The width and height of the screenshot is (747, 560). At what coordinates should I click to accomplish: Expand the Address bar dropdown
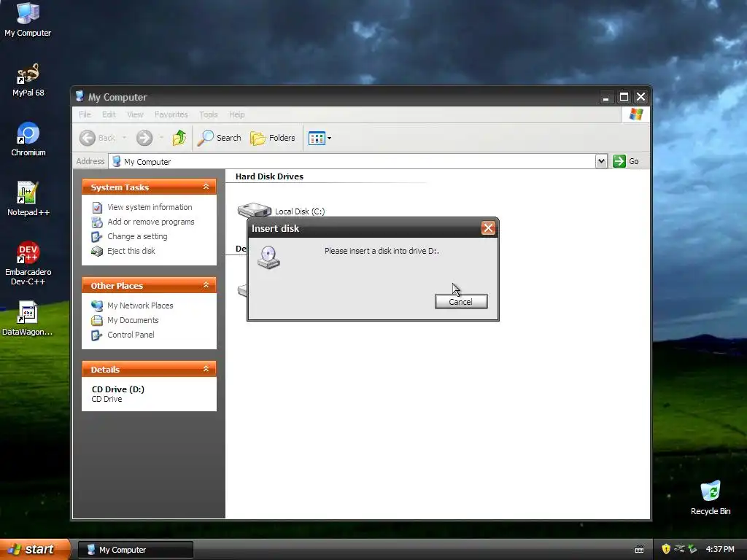[x=601, y=161]
